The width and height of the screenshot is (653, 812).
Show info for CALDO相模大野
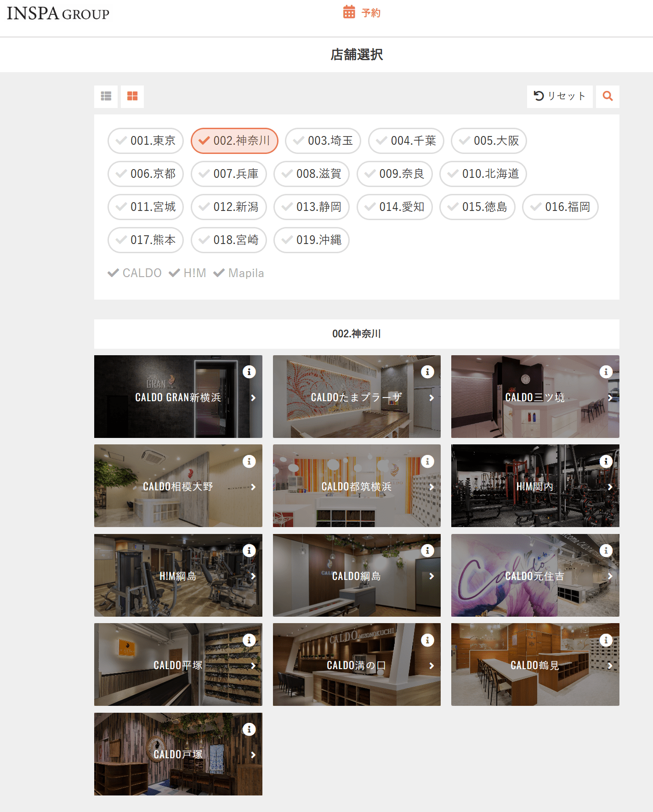[249, 461]
